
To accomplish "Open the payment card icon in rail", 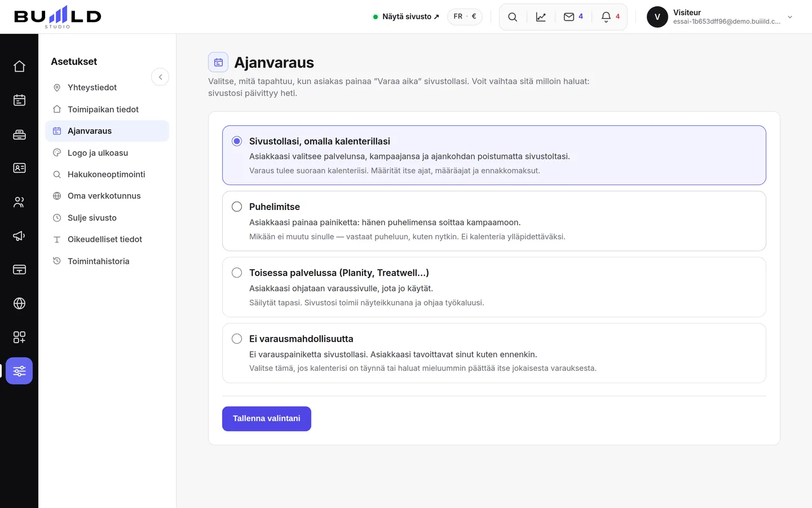I will pyautogui.click(x=19, y=270).
